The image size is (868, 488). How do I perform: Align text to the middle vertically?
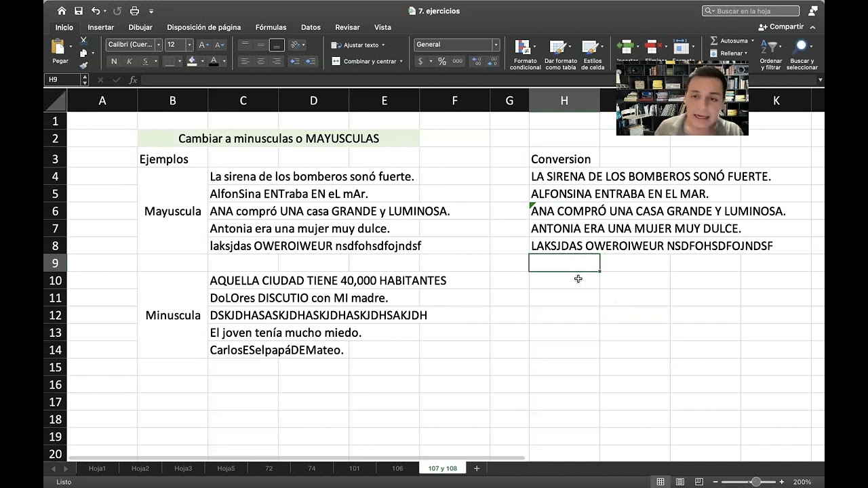[x=260, y=45]
